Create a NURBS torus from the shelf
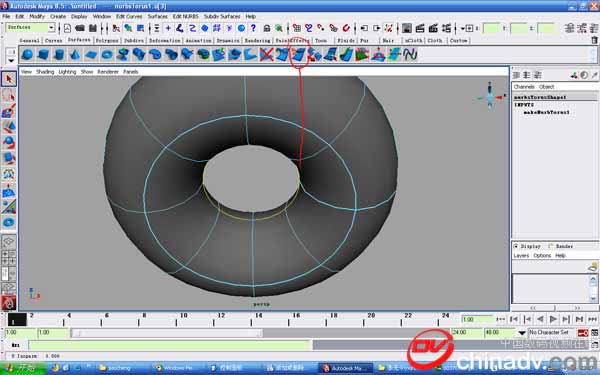 [107, 55]
